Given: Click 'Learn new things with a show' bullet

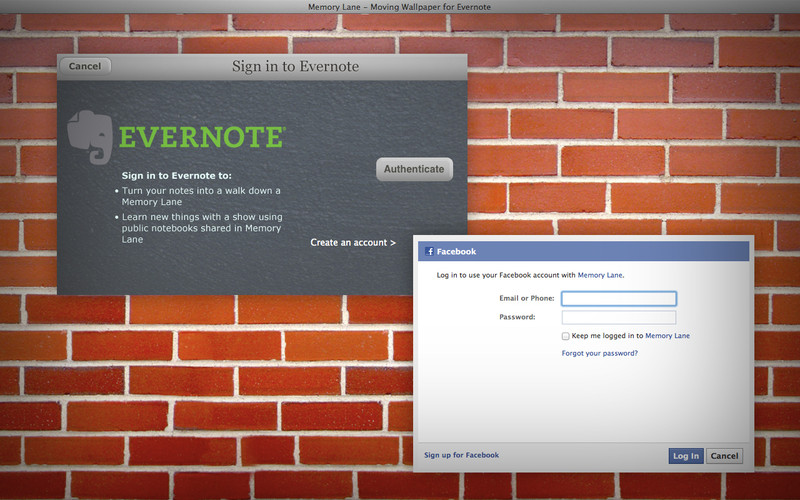Looking at the screenshot, I should (x=202, y=228).
